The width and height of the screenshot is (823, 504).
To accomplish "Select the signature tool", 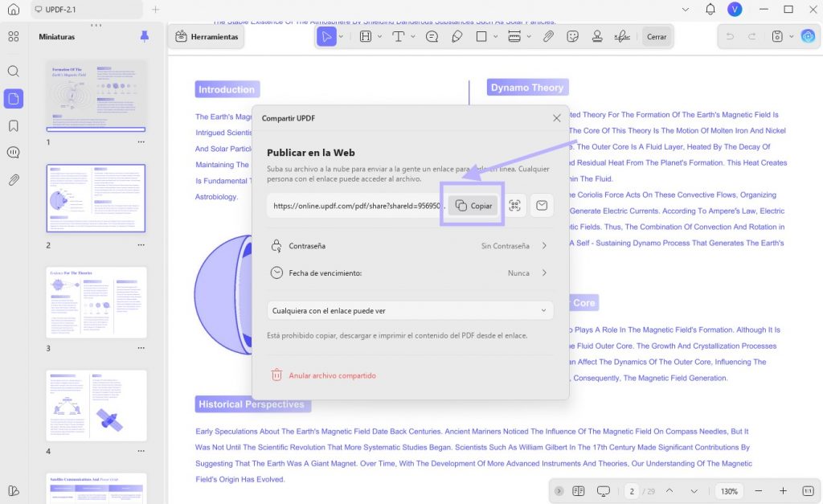I will (622, 36).
